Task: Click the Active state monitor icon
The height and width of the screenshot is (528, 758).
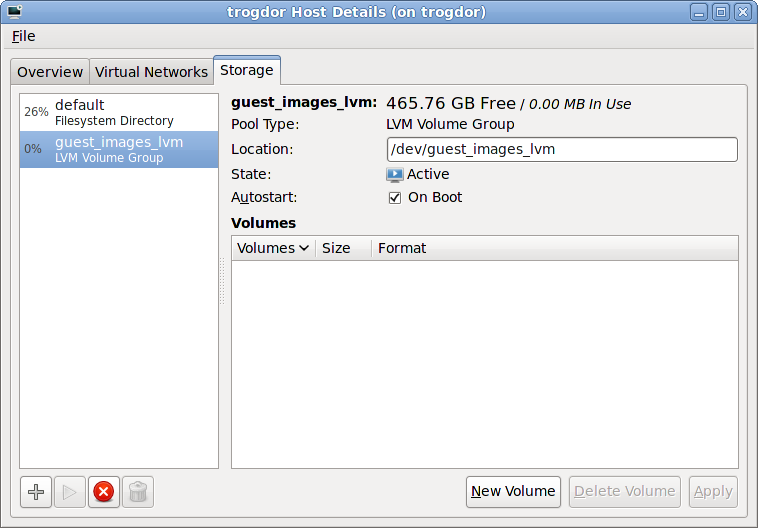Action: 395,174
